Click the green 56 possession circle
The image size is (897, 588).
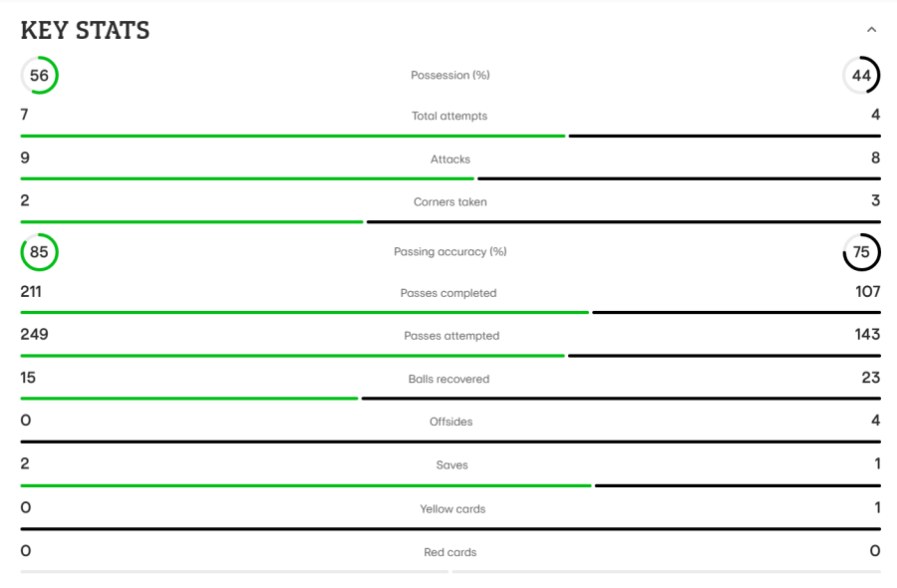40,75
